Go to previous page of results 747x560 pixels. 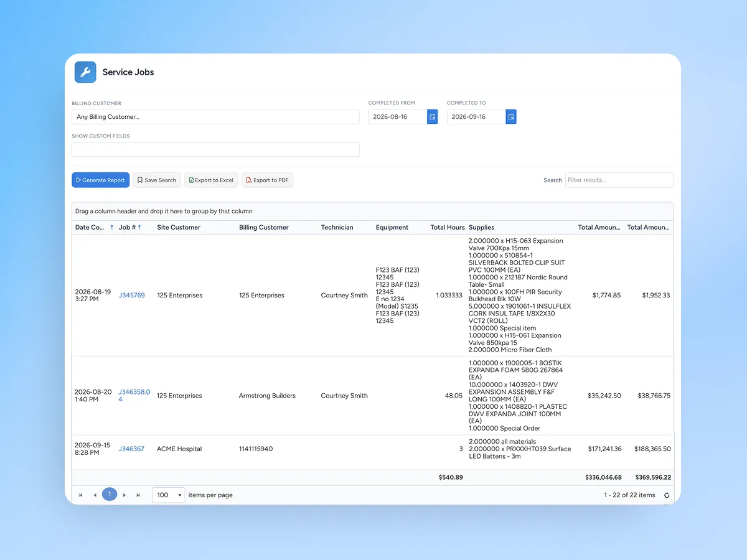[95, 495]
